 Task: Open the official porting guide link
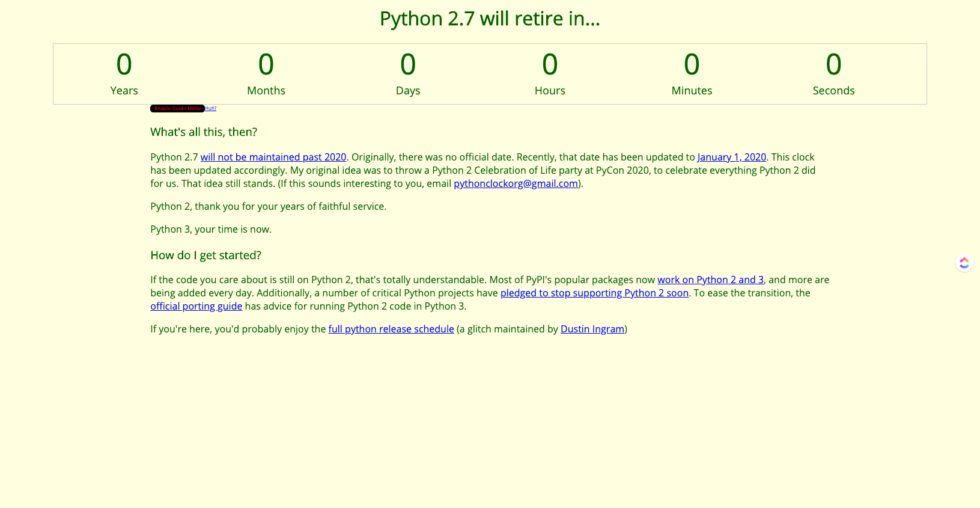click(196, 306)
